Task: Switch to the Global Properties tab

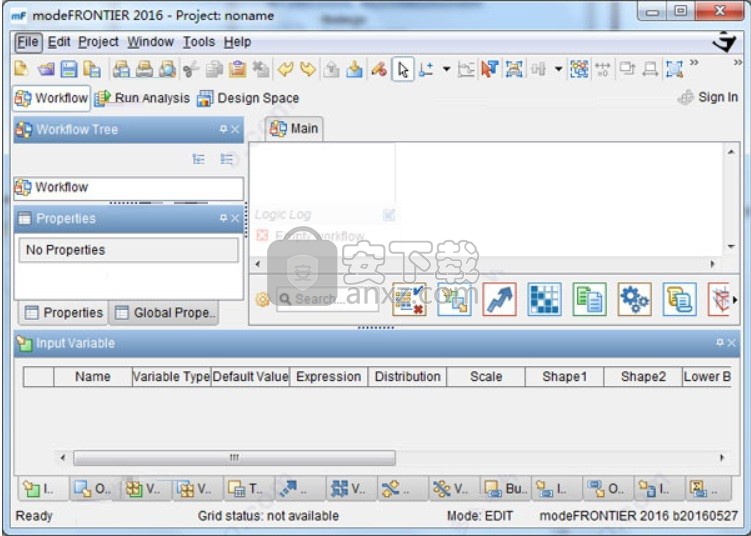Action: (x=164, y=313)
